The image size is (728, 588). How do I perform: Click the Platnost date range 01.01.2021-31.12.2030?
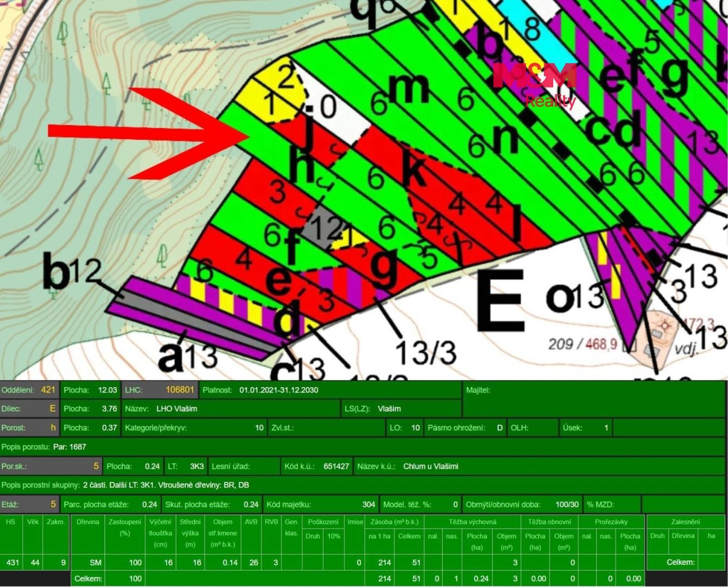click(279, 390)
